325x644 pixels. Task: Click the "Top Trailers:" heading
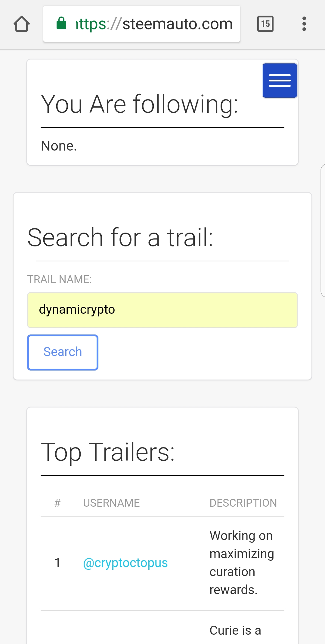click(x=108, y=452)
